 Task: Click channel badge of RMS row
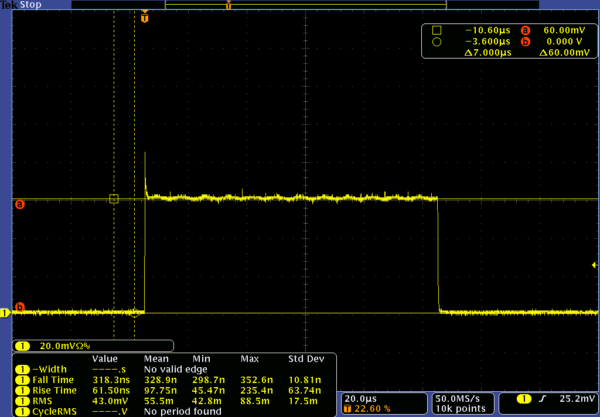click(23, 401)
